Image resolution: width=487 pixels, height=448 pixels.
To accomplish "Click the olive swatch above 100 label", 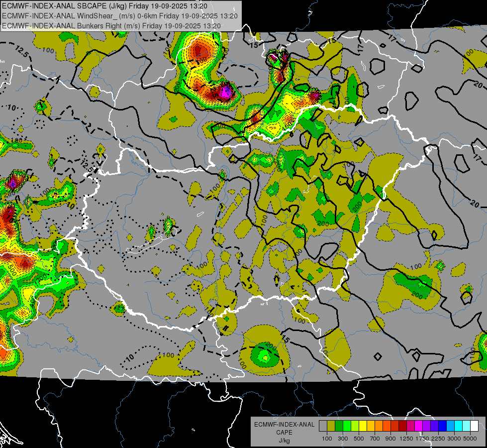I will 331,426.
